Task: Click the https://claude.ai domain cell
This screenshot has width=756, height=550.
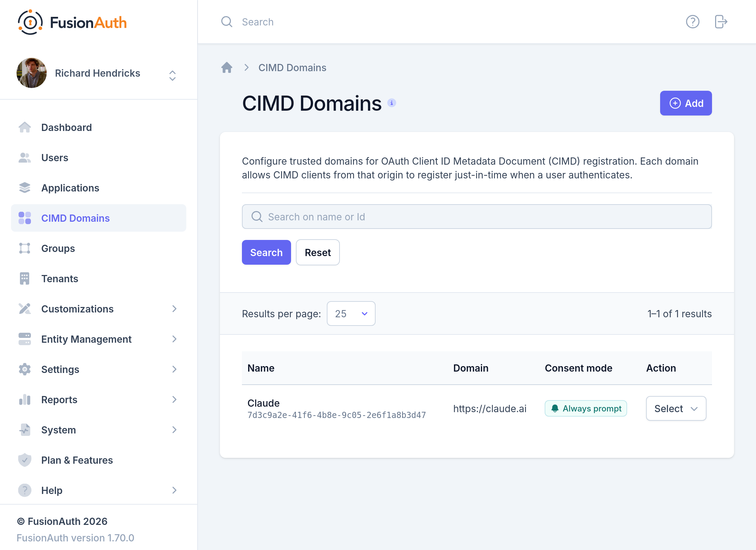Action: pos(490,408)
